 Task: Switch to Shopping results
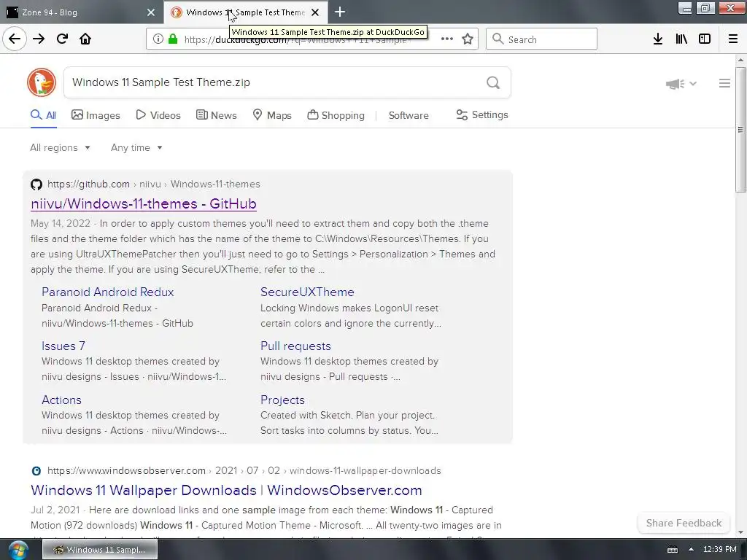coord(336,115)
